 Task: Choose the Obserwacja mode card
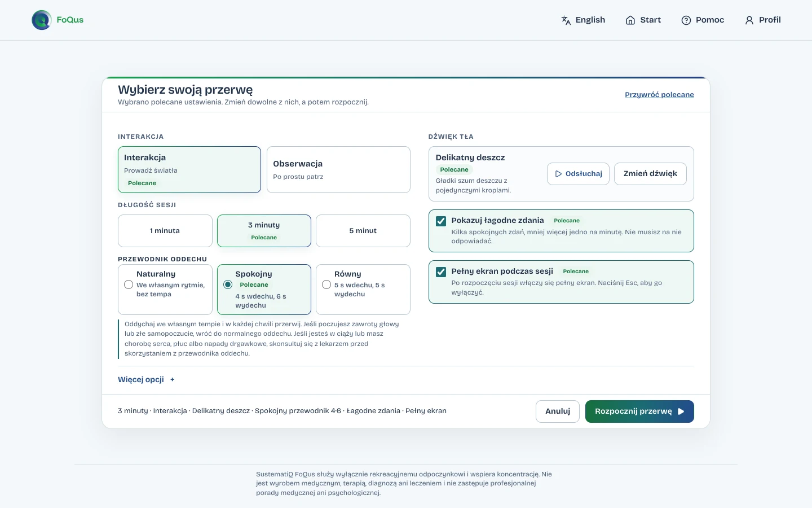(x=338, y=169)
